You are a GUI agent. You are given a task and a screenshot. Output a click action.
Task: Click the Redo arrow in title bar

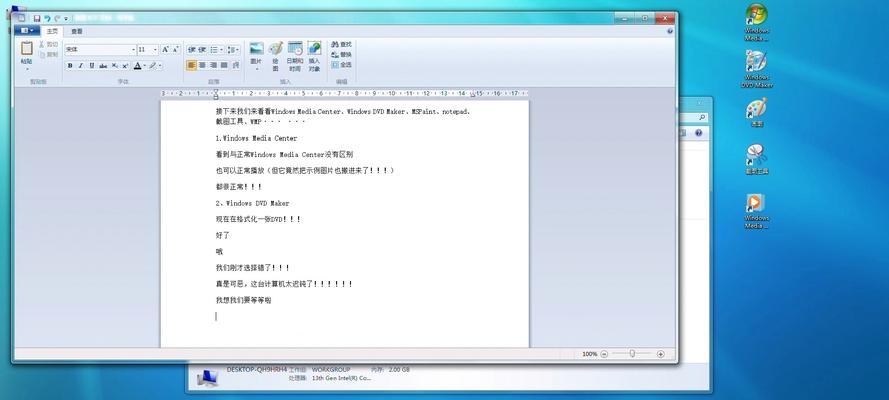[57, 19]
